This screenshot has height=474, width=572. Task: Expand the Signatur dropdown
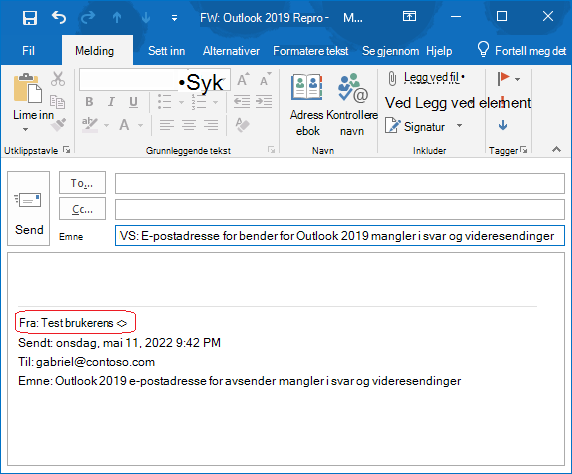(x=460, y=126)
